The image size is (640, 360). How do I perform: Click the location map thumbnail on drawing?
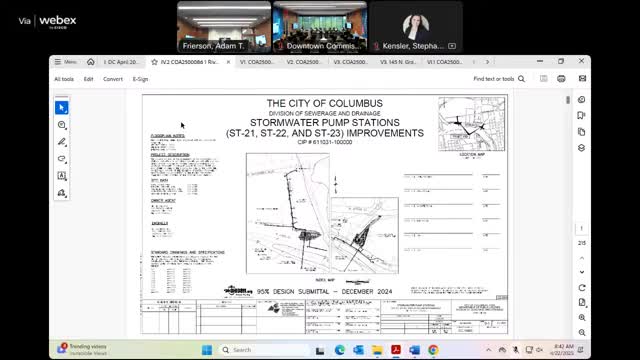[x=471, y=124]
